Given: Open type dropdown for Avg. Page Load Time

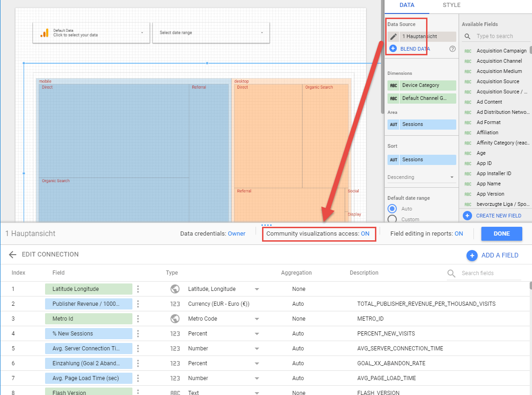Looking at the screenshot, I should [257, 378].
